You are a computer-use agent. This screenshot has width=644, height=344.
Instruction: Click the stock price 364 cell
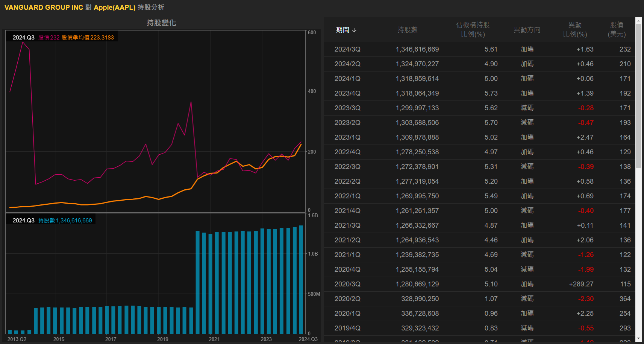625,299
